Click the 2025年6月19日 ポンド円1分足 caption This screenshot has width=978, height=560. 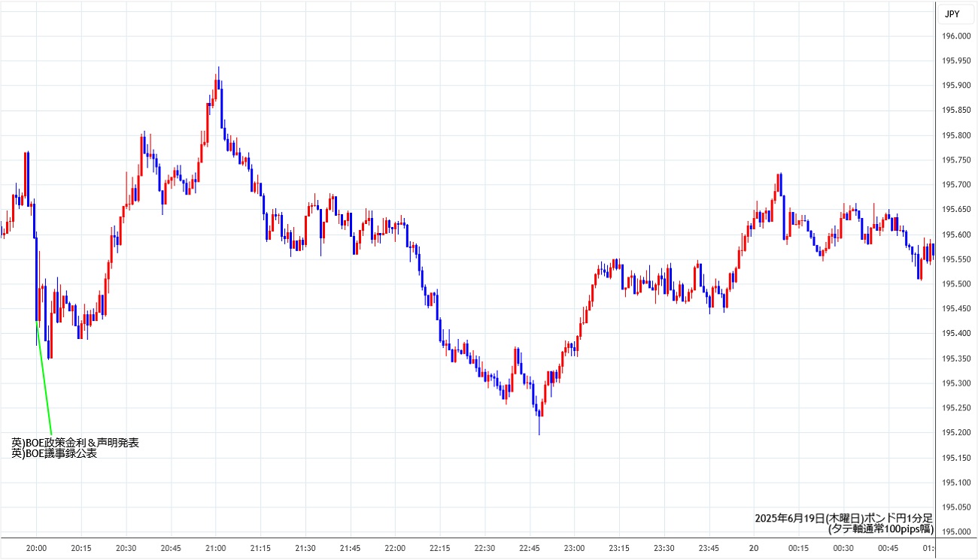pos(844,519)
